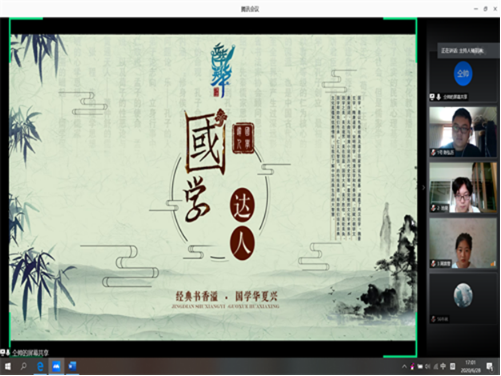This screenshot has height=376, width=501.
Task: Click the screen sharing status label at bottom left
Action: [25, 352]
